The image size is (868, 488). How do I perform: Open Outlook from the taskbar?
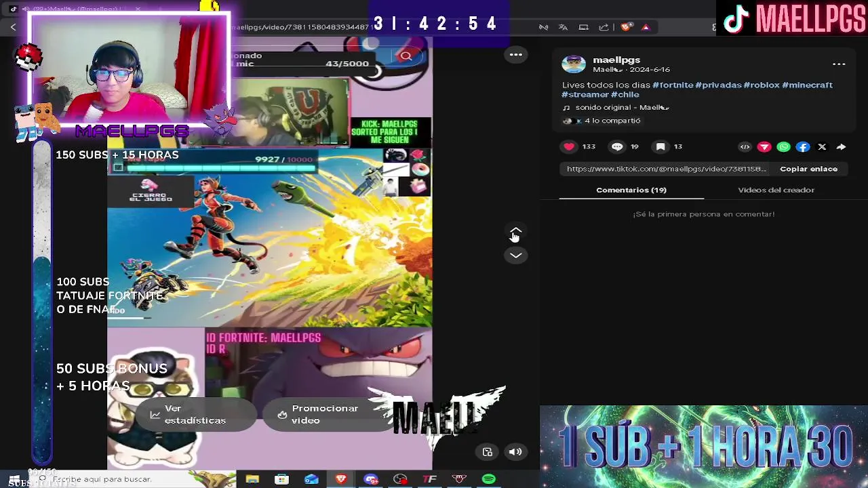coord(311,479)
